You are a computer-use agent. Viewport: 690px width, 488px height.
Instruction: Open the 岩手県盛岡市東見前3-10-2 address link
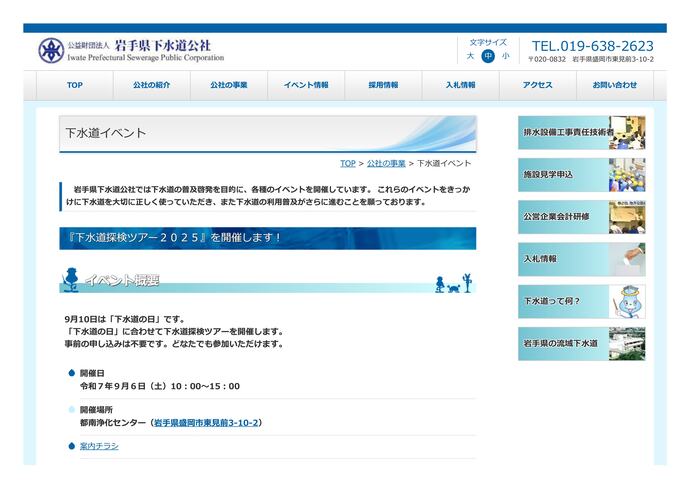[x=206, y=423]
